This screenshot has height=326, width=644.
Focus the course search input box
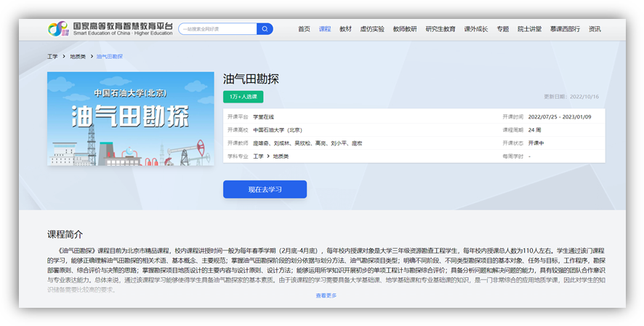coord(217,29)
